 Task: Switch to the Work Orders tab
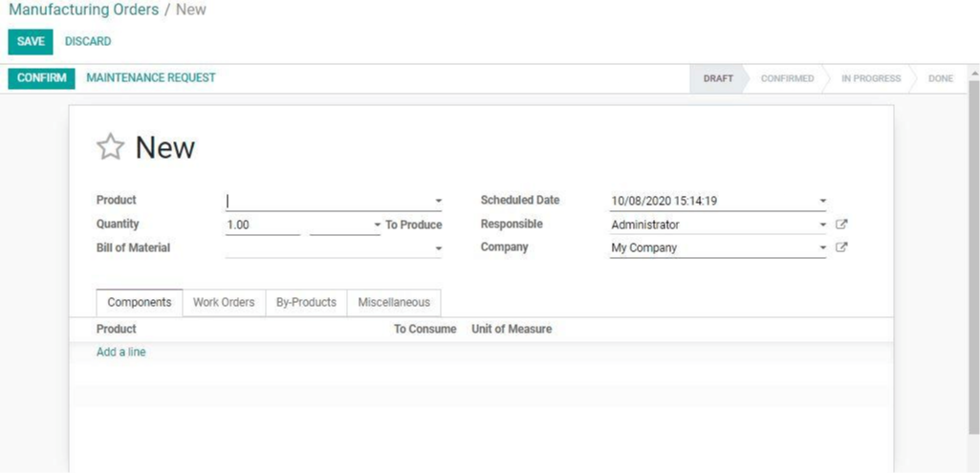pyautogui.click(x=224, y=302)
